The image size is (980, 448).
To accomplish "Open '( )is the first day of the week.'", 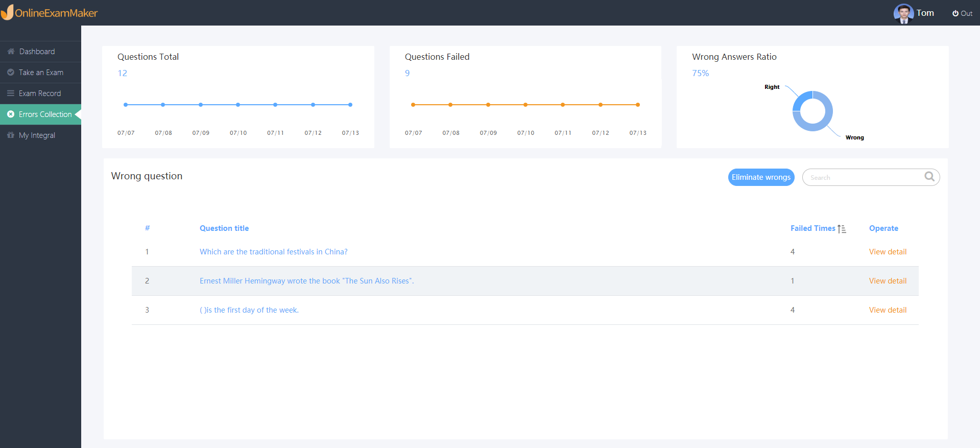I will (249, 310).
